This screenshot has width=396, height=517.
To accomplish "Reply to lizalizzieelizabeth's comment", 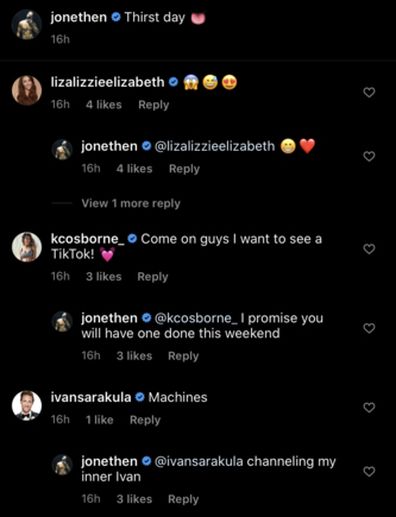I will tap(154, 105).
